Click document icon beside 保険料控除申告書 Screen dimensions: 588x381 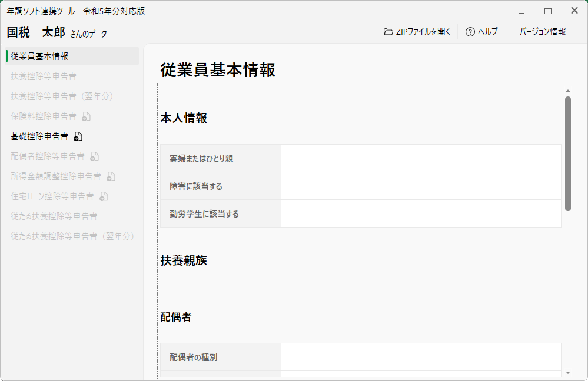(x=86, y=116)
